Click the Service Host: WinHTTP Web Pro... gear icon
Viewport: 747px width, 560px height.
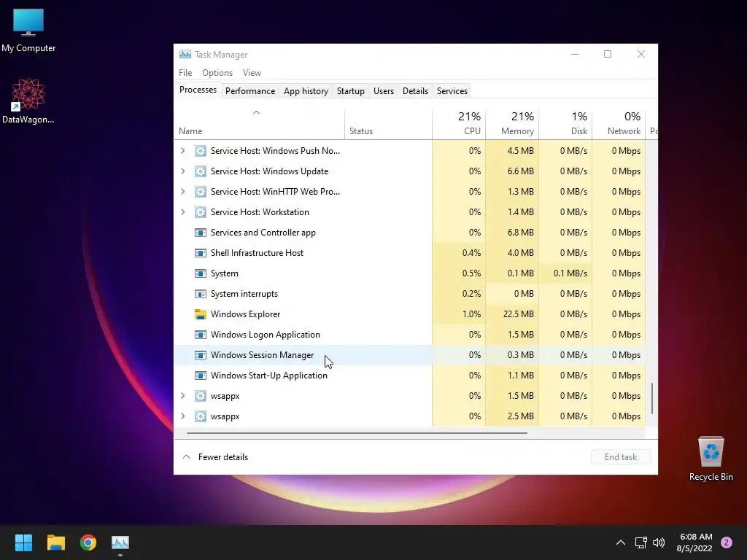[x=201, y=192]
